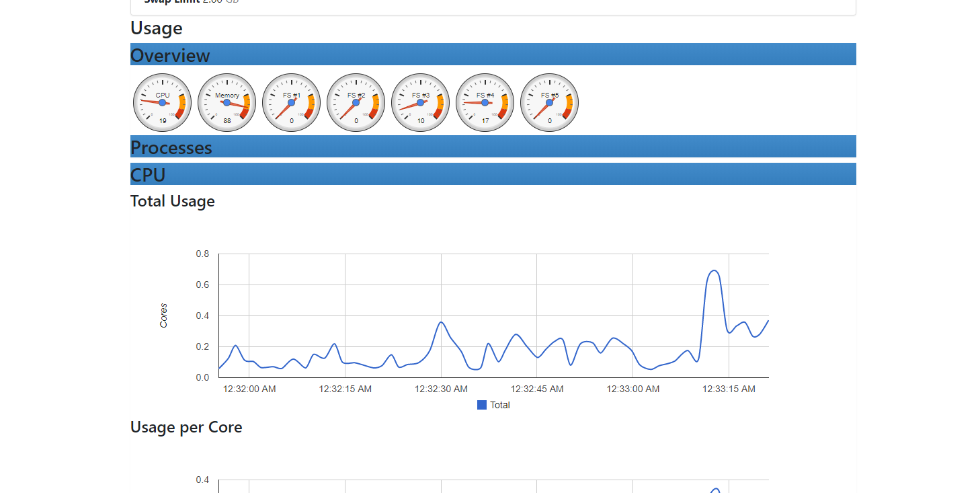This screenshot has height=493, width=980.
Task: Click the FS #3 gauge showing 10
Action: tap(421, 103)
